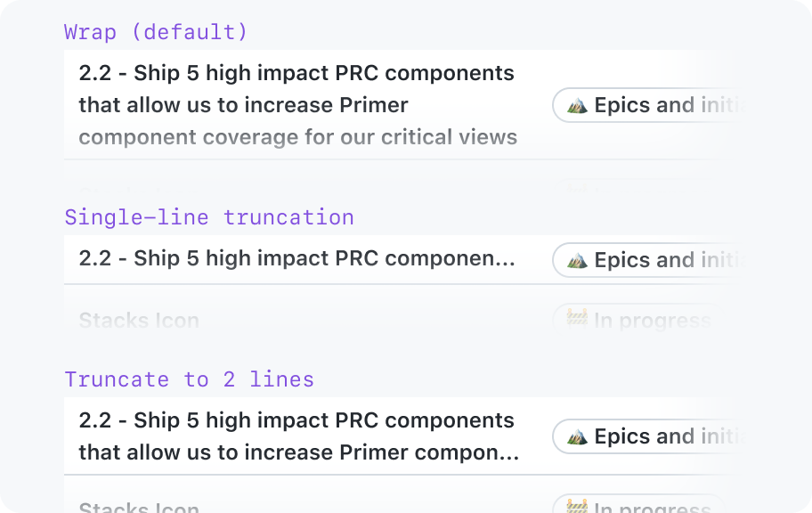Open the single-line truncated 2.2 title
Image resolution: width=812 pixels, height=513 pixels.
296,258
